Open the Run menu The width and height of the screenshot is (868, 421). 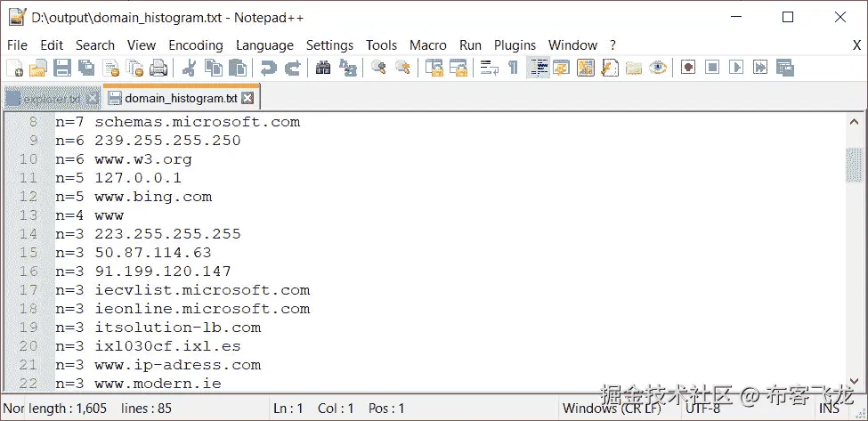click(x=471, y=45)
